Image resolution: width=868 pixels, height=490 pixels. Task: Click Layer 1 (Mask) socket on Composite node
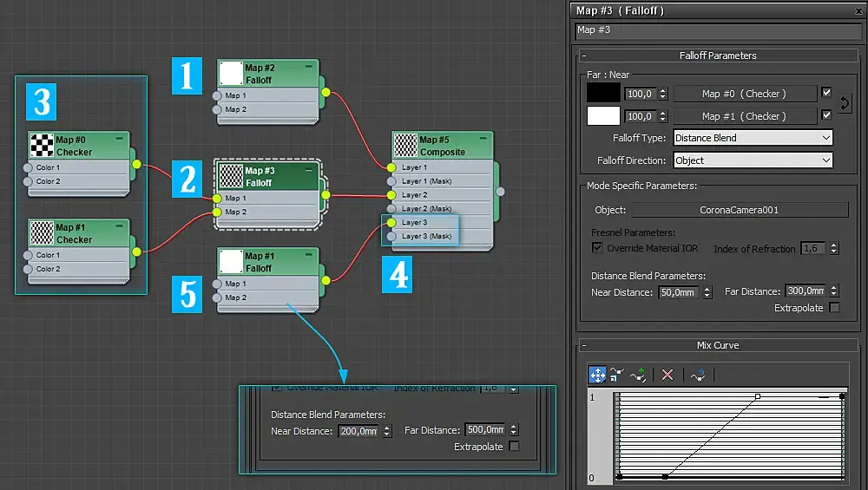pyautogui.click(x=391, y=181)
